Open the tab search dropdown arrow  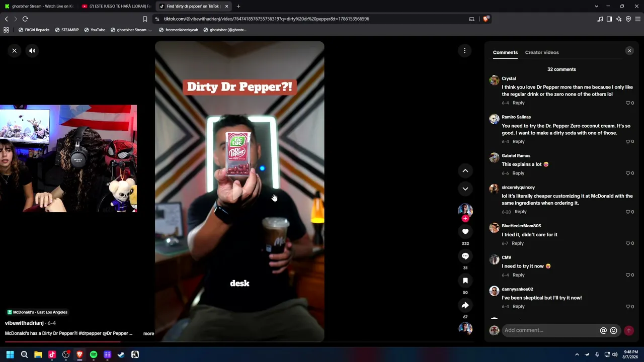coord(596,7)
